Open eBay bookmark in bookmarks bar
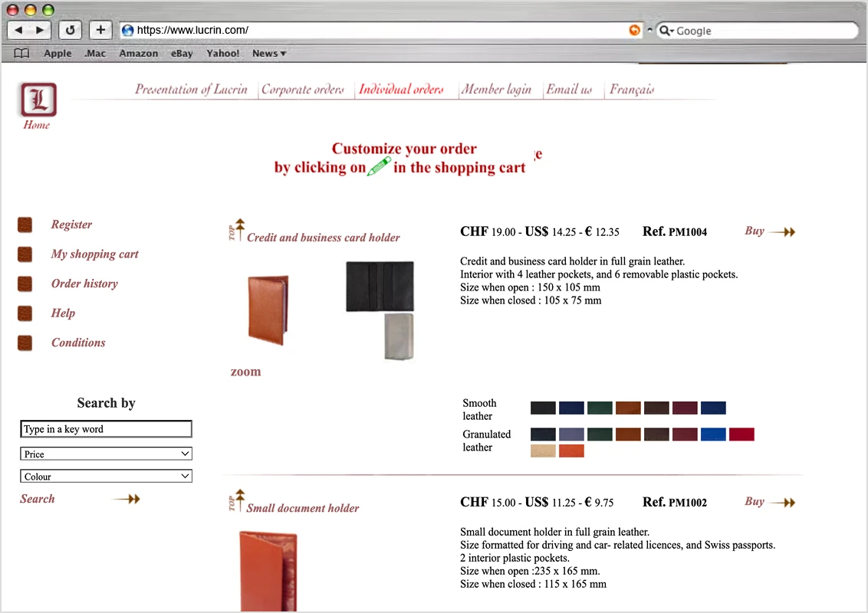 [182, 53]
